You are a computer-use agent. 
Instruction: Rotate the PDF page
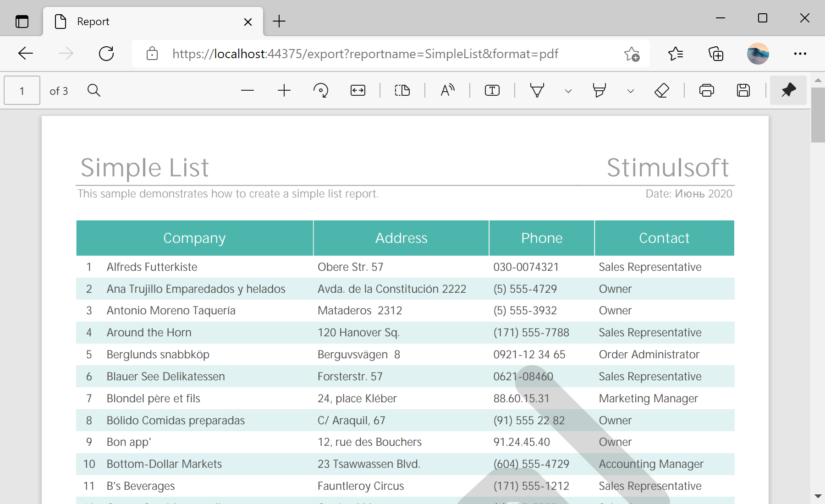coord(321,90)
